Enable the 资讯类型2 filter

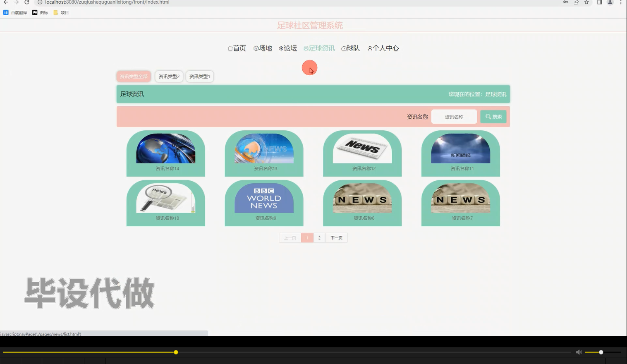pos(169,76)
